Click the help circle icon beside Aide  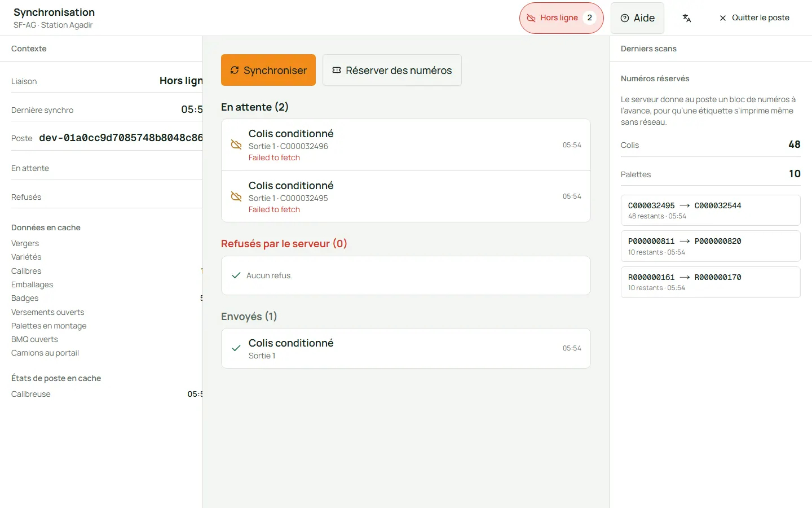coord(625,18)
